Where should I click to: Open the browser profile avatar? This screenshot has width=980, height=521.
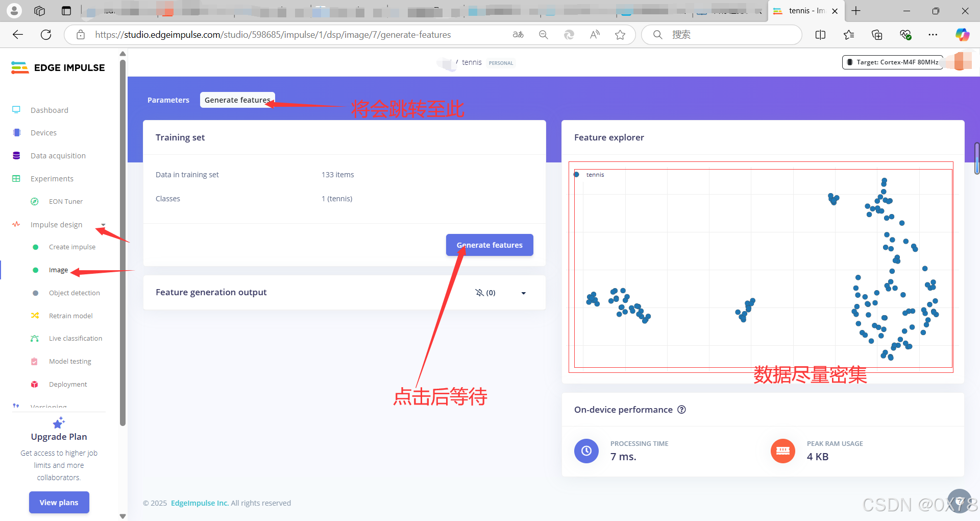(x=14, y=11)
